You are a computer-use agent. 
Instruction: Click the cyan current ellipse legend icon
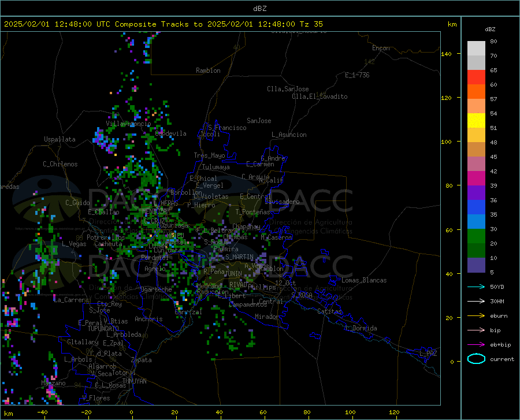click(476, 359)
